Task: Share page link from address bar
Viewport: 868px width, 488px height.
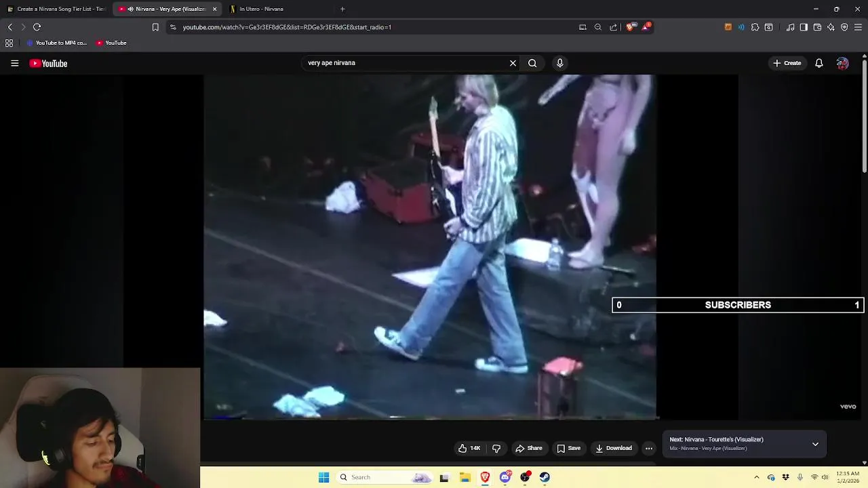Action: coord(614,27)
